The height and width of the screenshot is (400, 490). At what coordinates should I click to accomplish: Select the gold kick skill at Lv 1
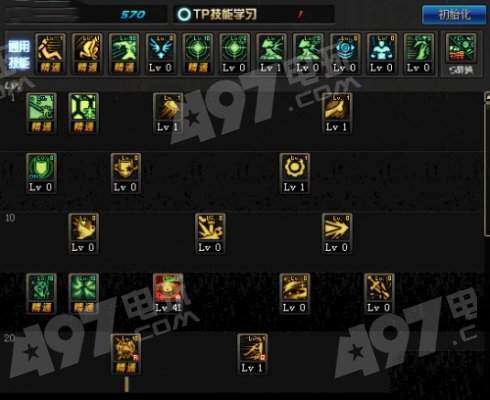pyautogui.click(x=337, y=113)
